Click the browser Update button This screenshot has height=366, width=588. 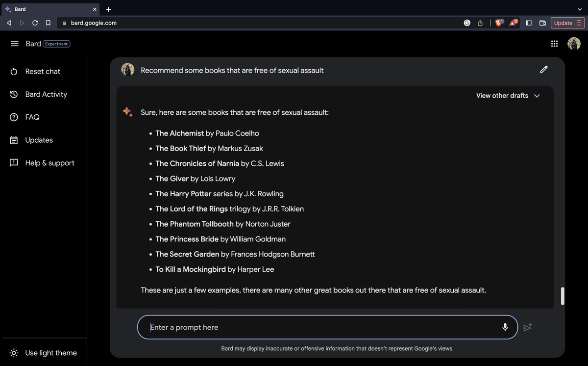[x=567, y=23]
